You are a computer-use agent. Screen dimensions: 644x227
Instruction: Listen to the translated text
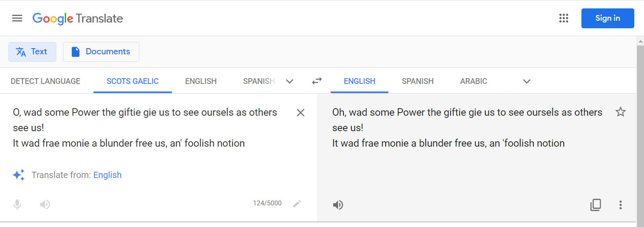(338, 205)
